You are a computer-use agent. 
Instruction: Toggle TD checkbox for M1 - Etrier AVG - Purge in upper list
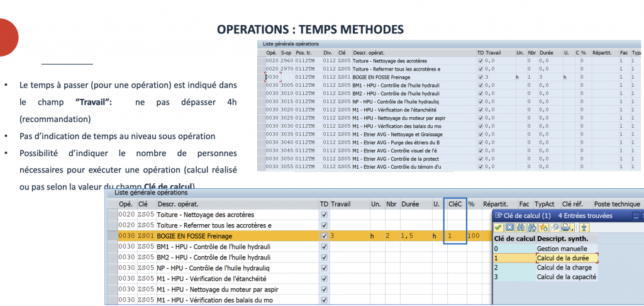(x=481, y=142)
